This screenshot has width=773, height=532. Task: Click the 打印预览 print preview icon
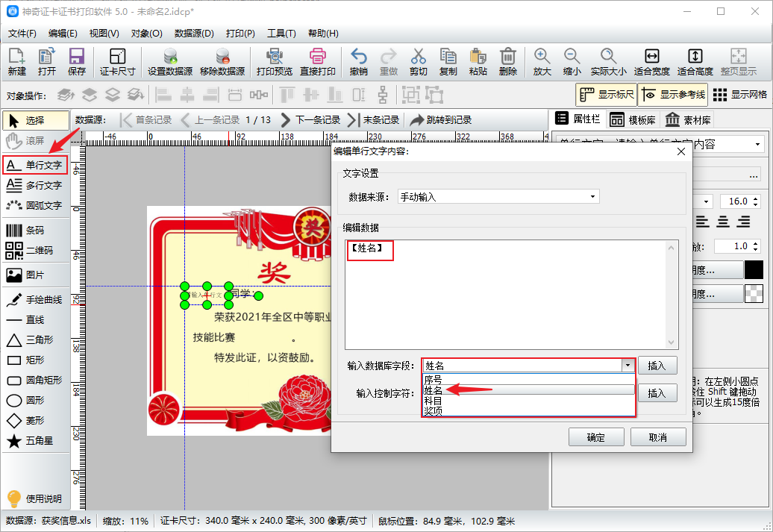(274, 62)
